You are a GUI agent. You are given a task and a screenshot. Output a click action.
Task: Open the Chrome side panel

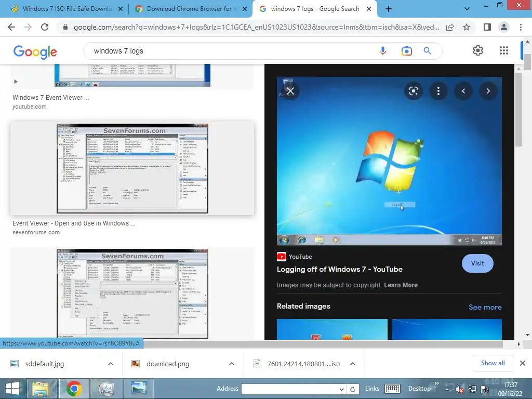[487, 27]
